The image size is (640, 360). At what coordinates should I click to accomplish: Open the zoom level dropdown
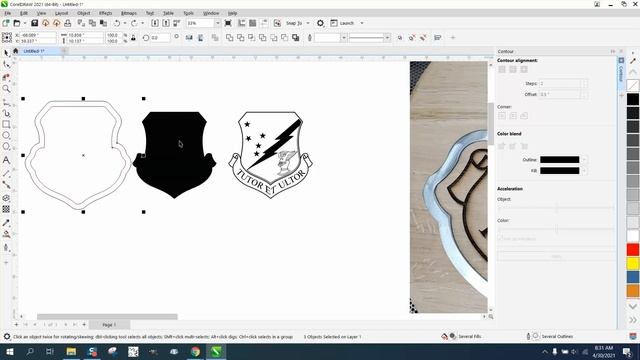tap(218, 23)
